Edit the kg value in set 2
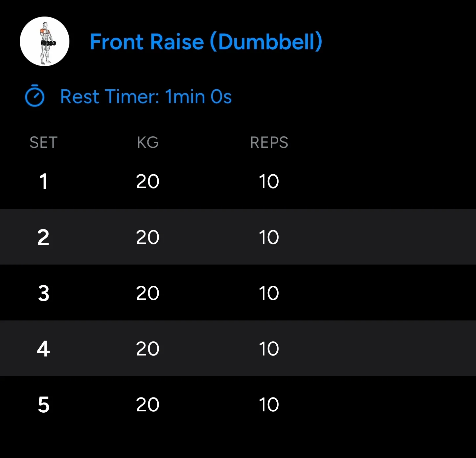Screen dimensions: 476x458 148,237
